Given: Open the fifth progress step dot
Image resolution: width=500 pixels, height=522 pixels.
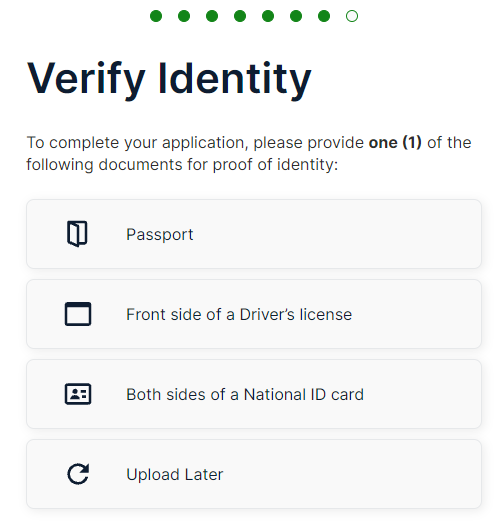Looking at the screenshot, I should click(268, 16).
